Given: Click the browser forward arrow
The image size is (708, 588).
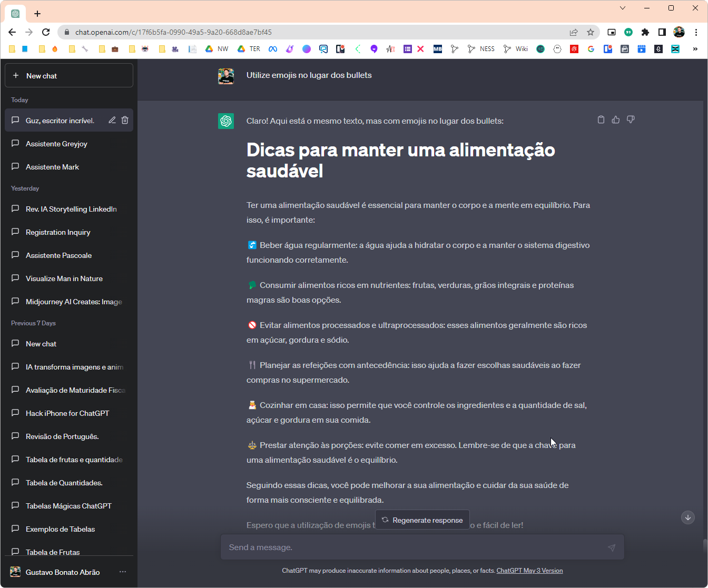Looking at the screenshot, I should click(29, 32).
